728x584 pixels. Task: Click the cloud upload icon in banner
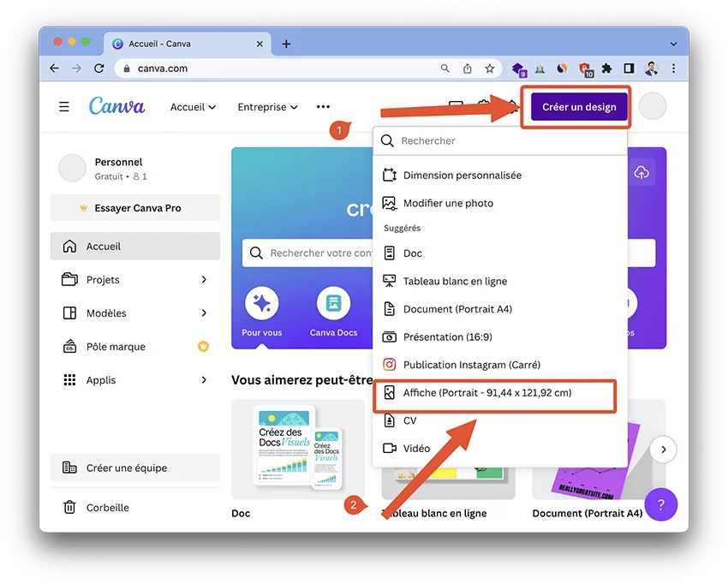pyautogui.click(x=641, y=173)
